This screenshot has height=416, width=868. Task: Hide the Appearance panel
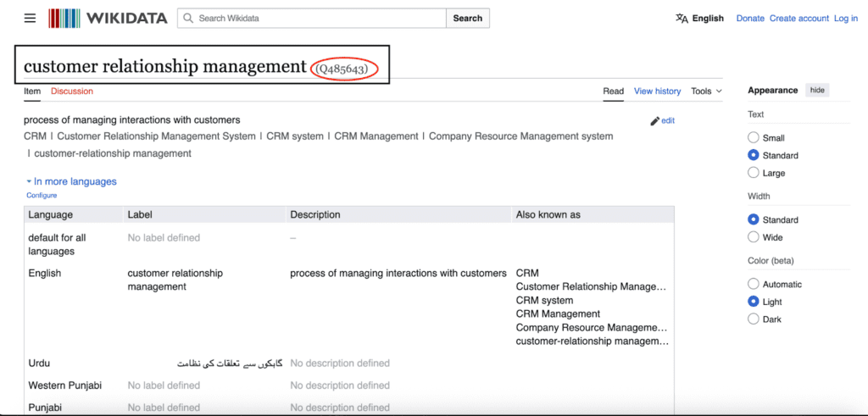[x=816, y=90]
